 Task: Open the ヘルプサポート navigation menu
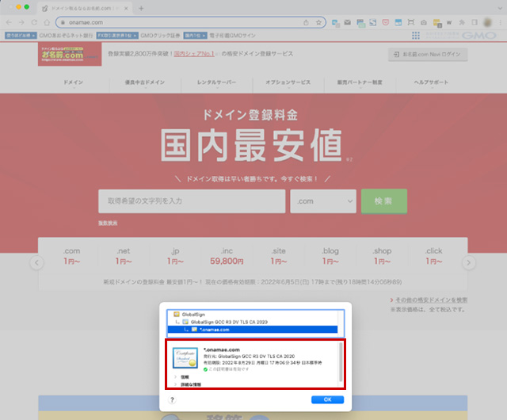tap(431, 82)
